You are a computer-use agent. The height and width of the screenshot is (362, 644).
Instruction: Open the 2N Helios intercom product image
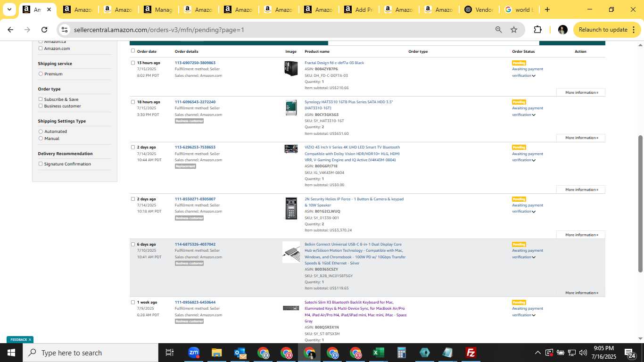pyautogui.click(x=291, y=208)
